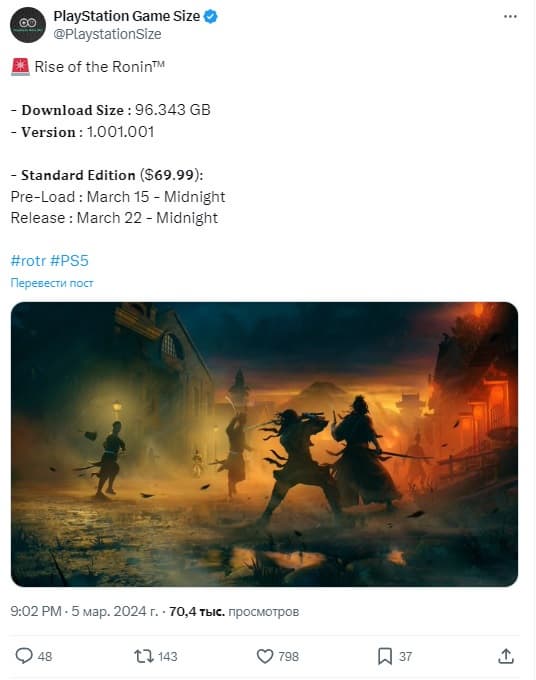Bookmark the post with bookmark icon
The image size is (536, 680).
click(x=385, y=656)
